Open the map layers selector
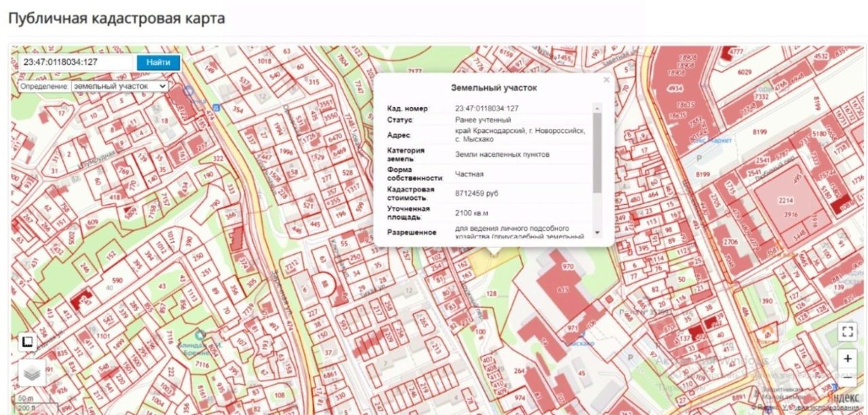Image resolution: width=868 pixels, height=415 pixels. click(32, 372)
